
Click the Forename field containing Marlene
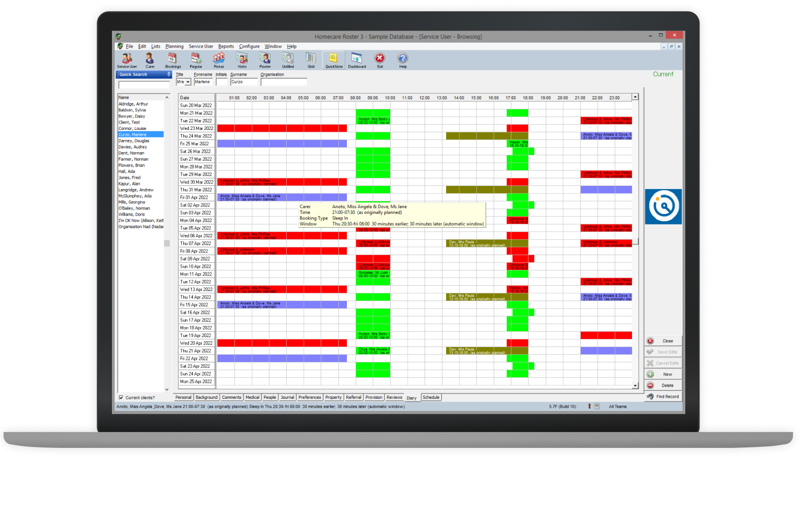203,82
